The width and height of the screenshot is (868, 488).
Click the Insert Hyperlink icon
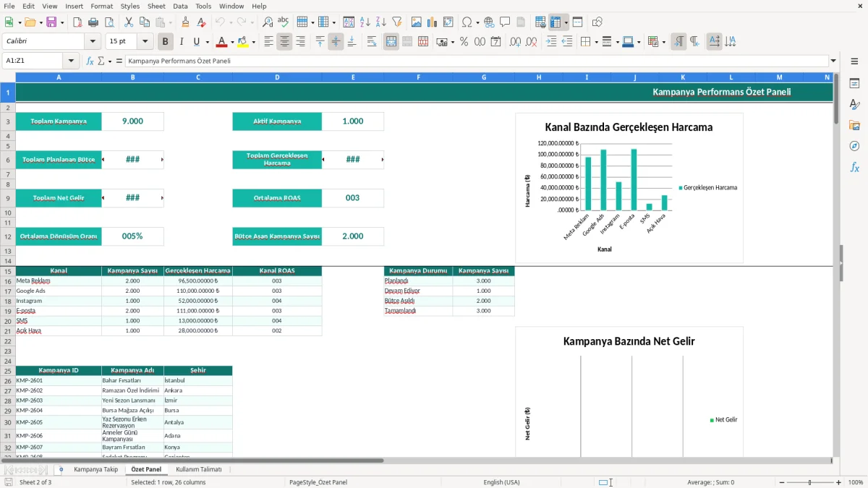pos(489,22)
